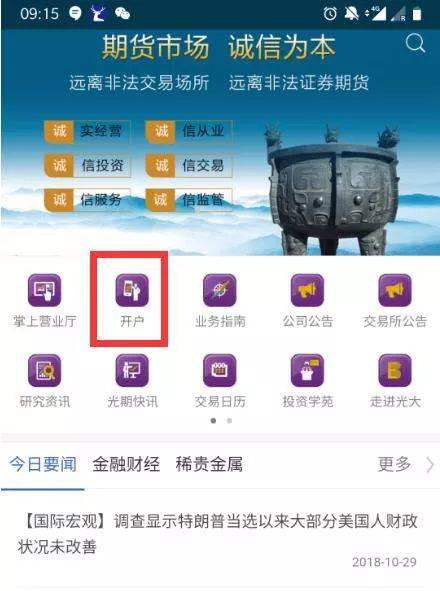Open 光期快讯 news icon
This screenshot has height=591, width=440.
(x=132, y=371)
